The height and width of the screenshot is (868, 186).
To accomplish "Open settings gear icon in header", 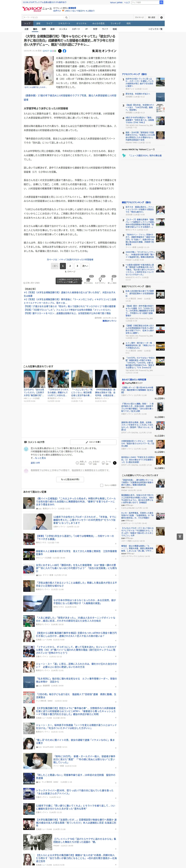I will (x=161, y=17).
